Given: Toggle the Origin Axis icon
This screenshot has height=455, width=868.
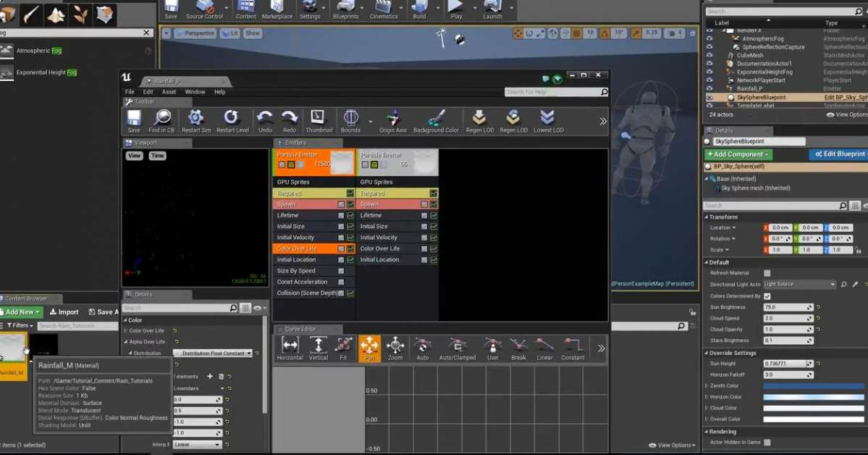Looking at the screenshot, I should click(x=393, y=121).
